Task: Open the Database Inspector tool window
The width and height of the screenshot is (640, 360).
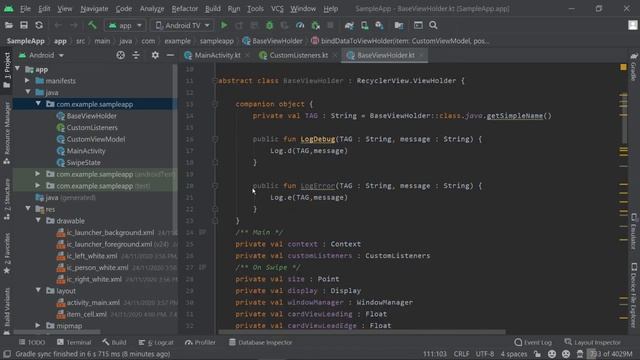Action: coord(260,342)
